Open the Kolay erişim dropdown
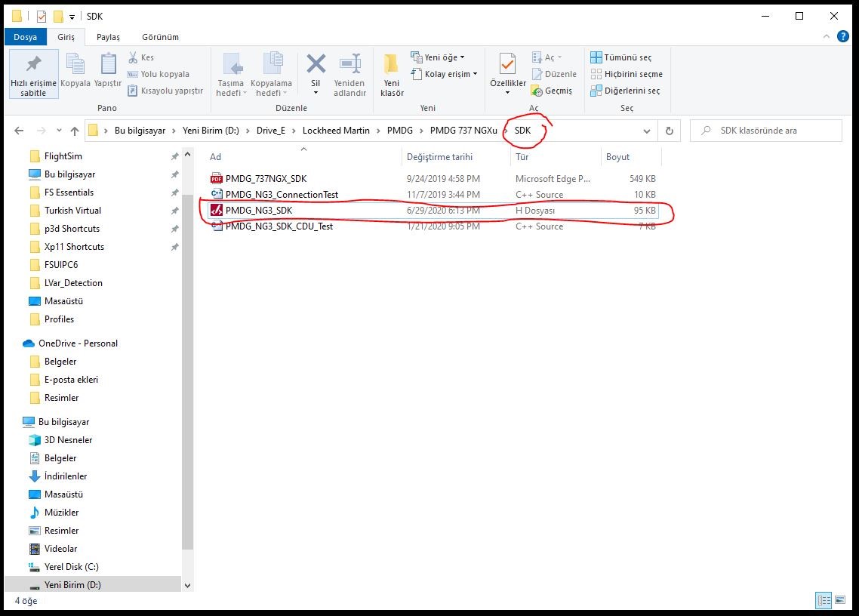The height and width of the screenshot is (616, 859). pyautogui.click(x=445, y=74)
